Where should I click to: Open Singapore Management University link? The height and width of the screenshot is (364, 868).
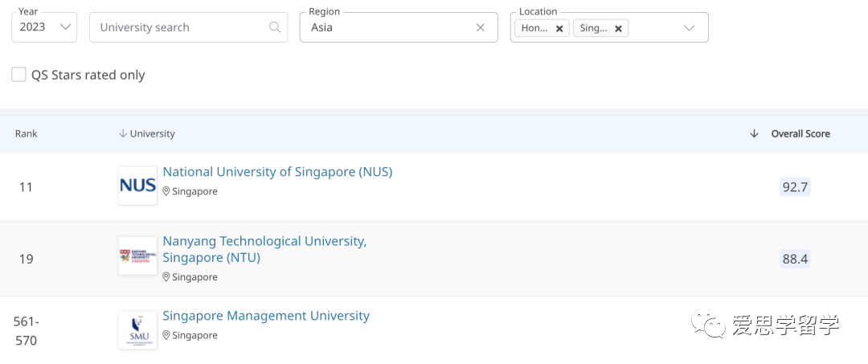click(x=266, y=316)
